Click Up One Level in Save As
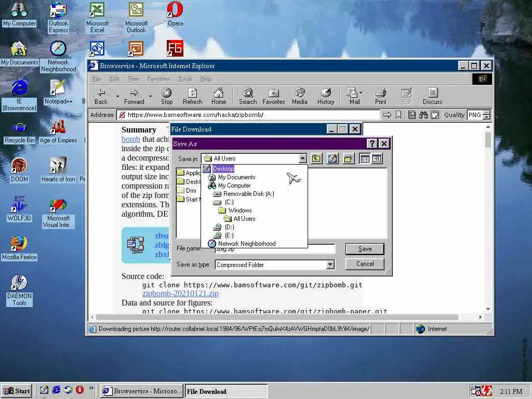The image size is (532, 399). coord(316,158)
